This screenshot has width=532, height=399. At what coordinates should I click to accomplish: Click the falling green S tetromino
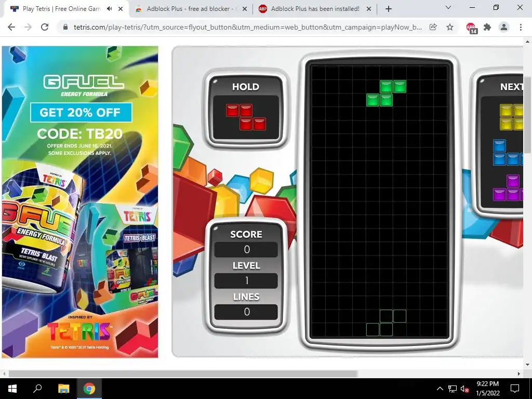[386, 94]
